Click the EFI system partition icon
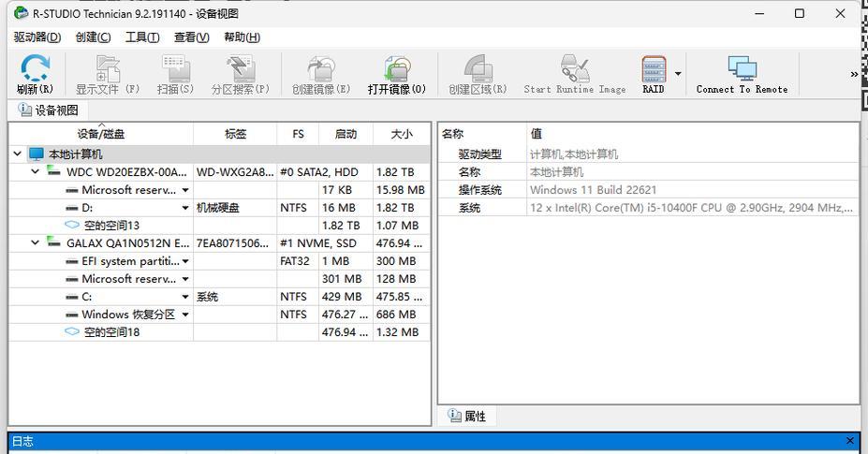This screenshot has width=868, height=454. click(71, 261)
